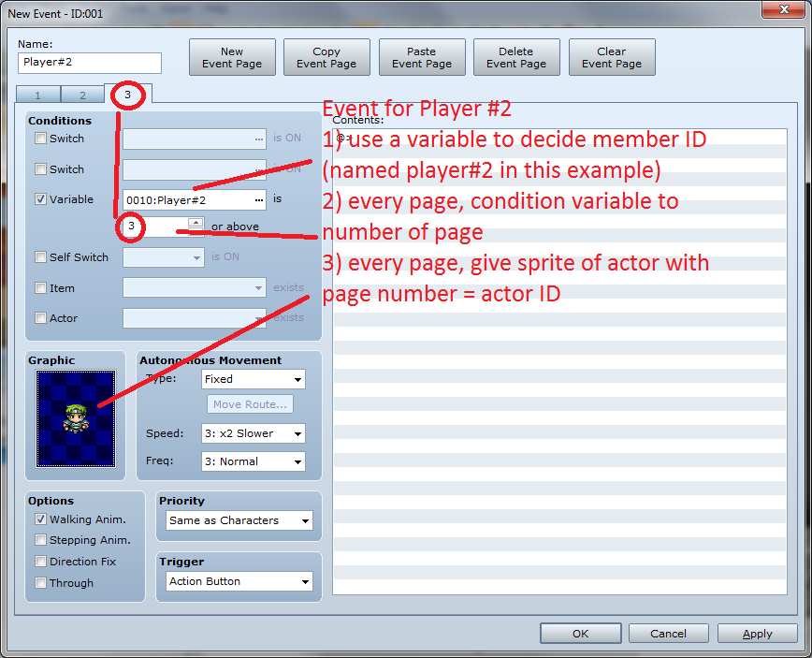Expand the movement Type dropdown
The height and width of the screenshot is (658, 812).
click(x=254, y=379)
